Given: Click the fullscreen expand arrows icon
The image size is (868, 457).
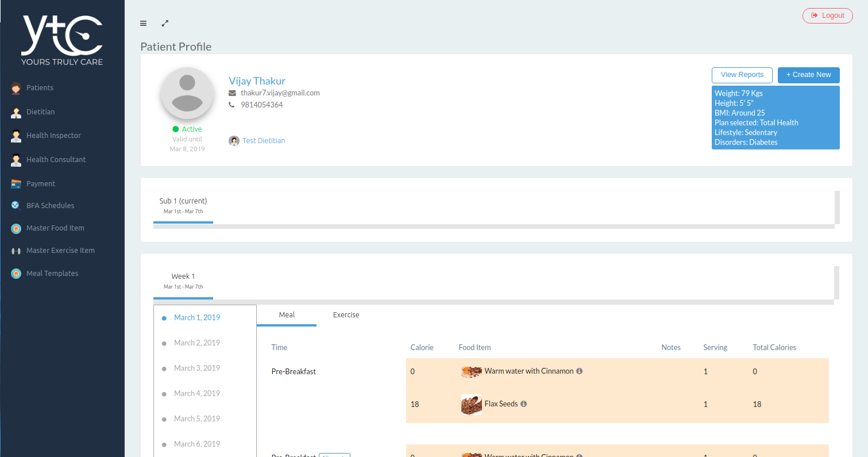Looking at the screenshot, I should tap(165, 24).
